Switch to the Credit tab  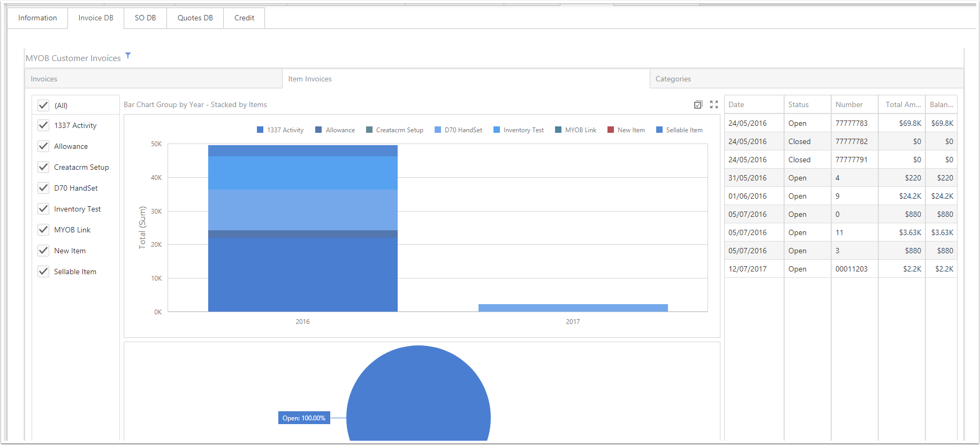click(244, 18)
